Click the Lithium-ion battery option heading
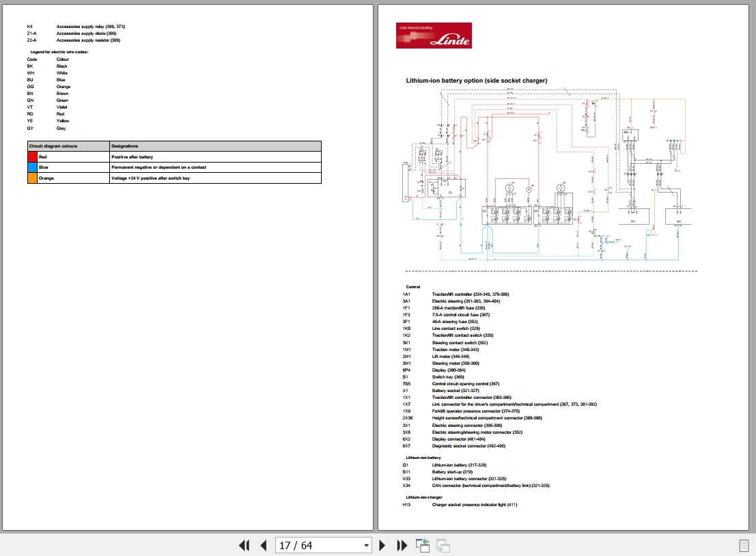This screenshot has height=556, width=756. 477,81
